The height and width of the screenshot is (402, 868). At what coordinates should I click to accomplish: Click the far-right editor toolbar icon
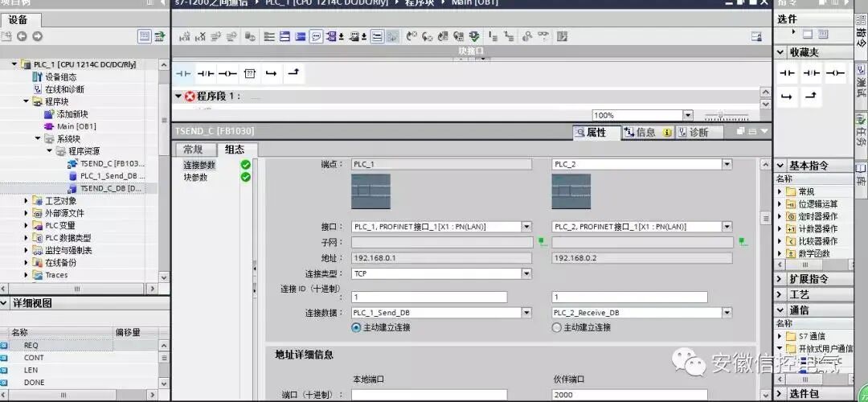pos(757,37)
